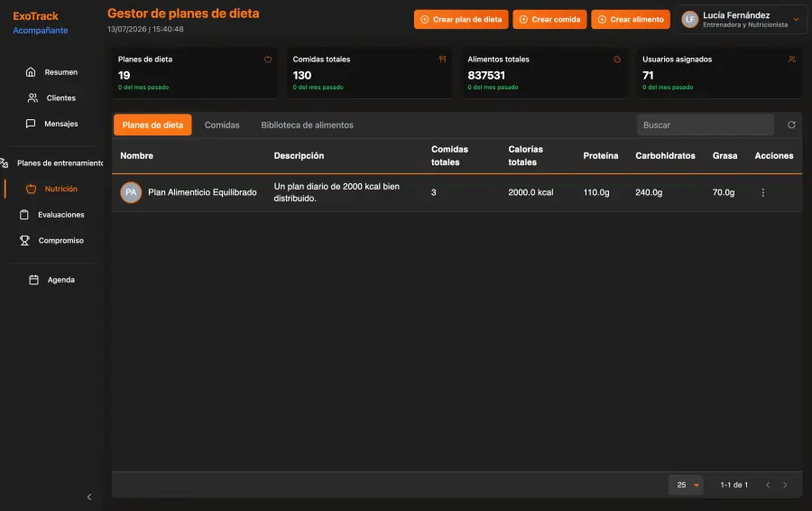The width and height of the screenshot is (812, 511).
Task: Click the Agenda calendar icon
Action: point(33,280)
